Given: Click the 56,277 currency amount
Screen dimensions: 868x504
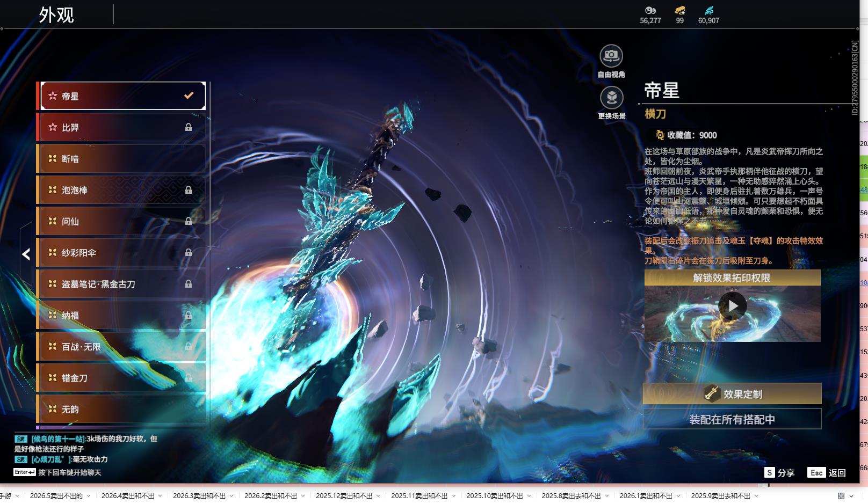Looking at the screenshot, I should point(650,20).
